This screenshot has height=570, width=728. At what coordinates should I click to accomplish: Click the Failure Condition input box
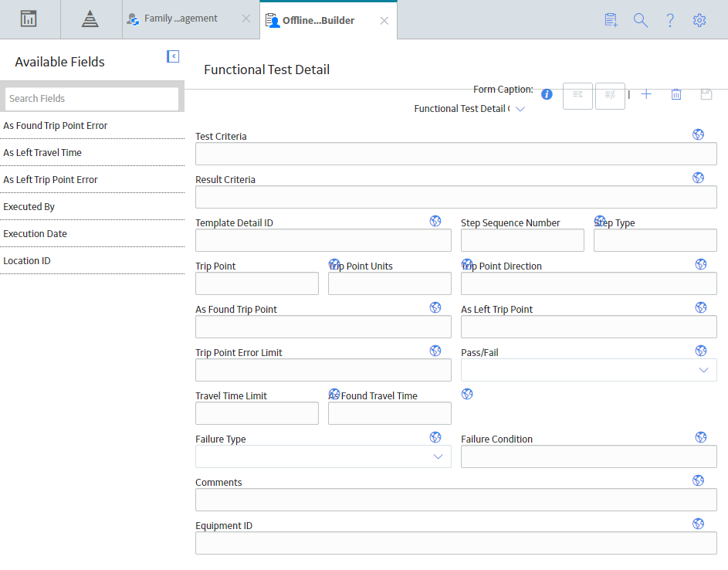coord(589,456)
